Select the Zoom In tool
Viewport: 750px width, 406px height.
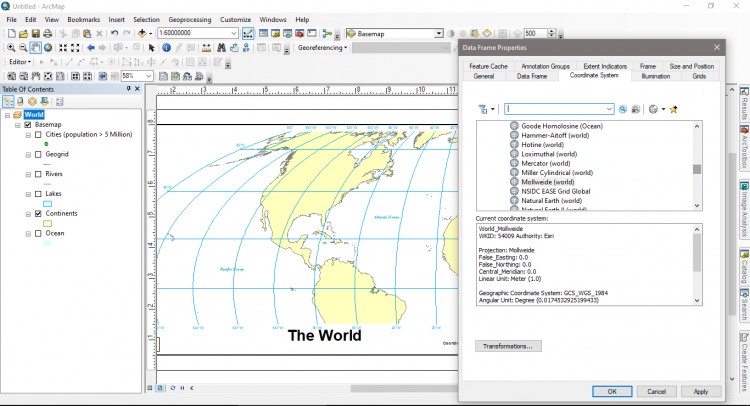coord(11,48)
